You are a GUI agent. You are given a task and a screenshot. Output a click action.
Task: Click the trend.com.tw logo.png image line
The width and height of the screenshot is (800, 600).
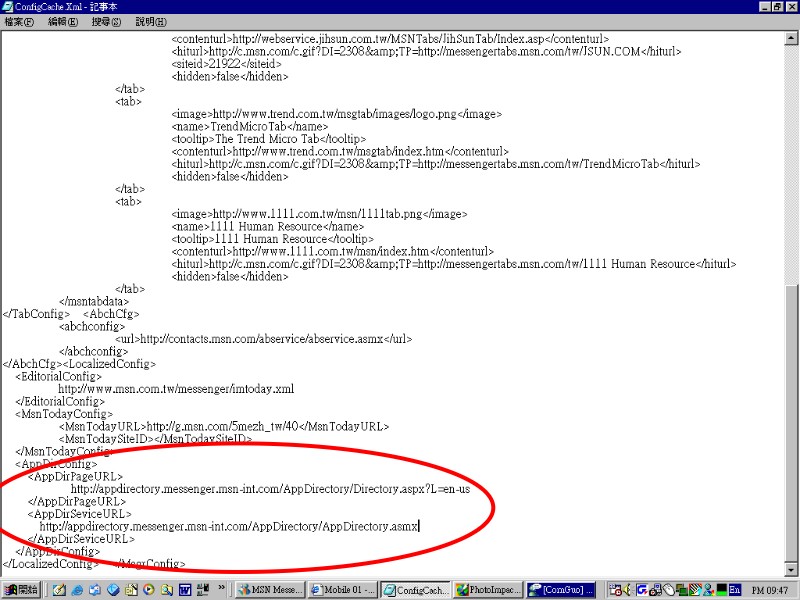tap(337, 114)
